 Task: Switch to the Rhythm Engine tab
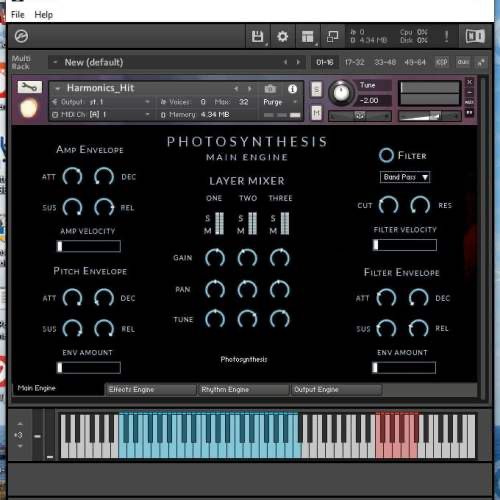pos(243,389)
